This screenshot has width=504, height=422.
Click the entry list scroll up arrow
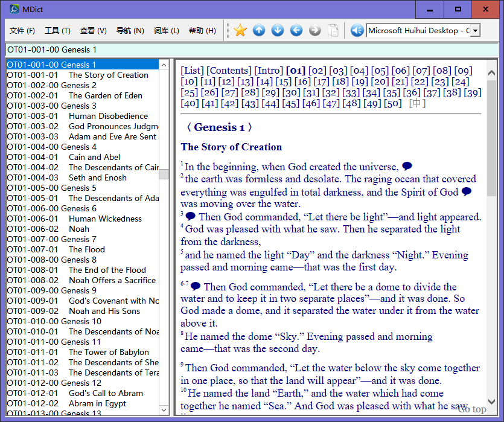click(x=164, y=65)
